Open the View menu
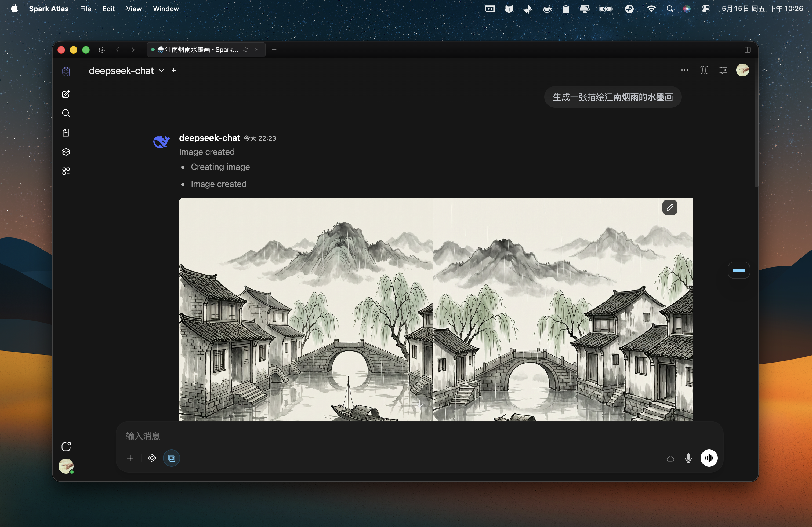 pyautogui.click(x=134, y=9)
